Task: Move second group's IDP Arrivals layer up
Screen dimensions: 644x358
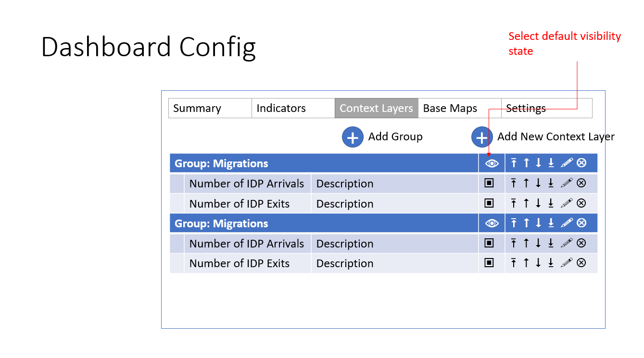Action: (526, 243)
